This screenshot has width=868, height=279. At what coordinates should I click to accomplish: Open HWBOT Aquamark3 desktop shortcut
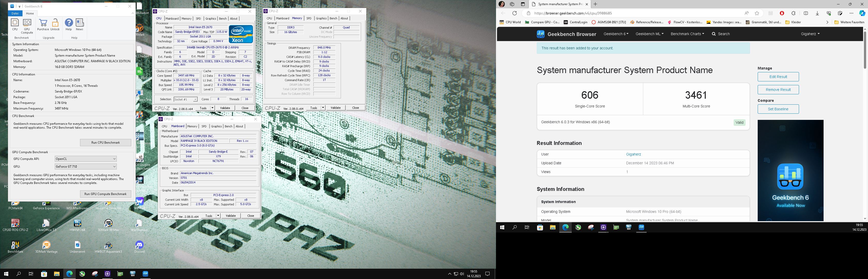108,247
